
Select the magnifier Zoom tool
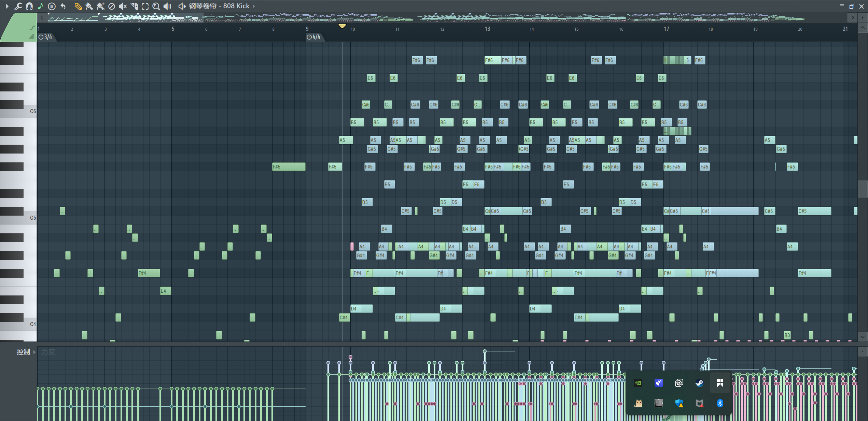156,6
